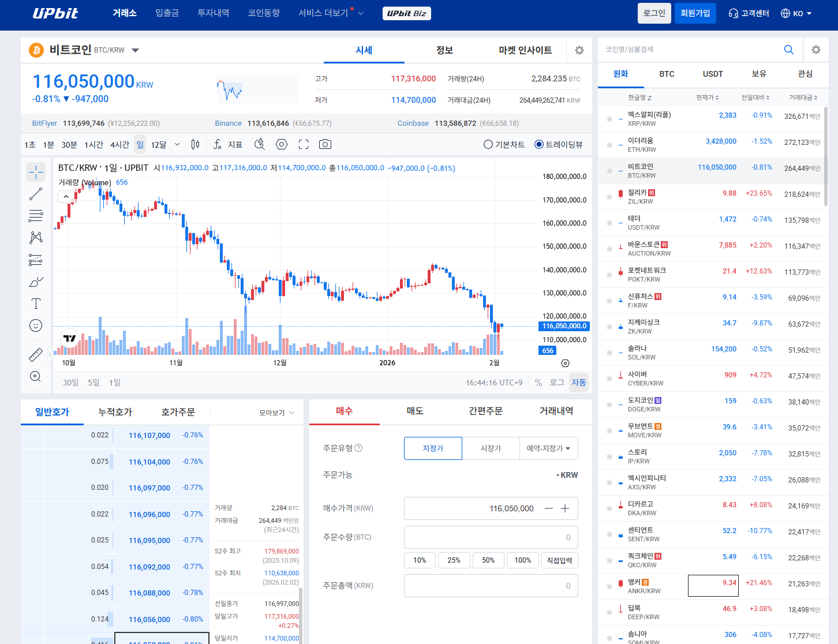Select the 일 (daily) interval
Image resolution: width=838 pixels, height=644 pixels.
tap(140, 144)
